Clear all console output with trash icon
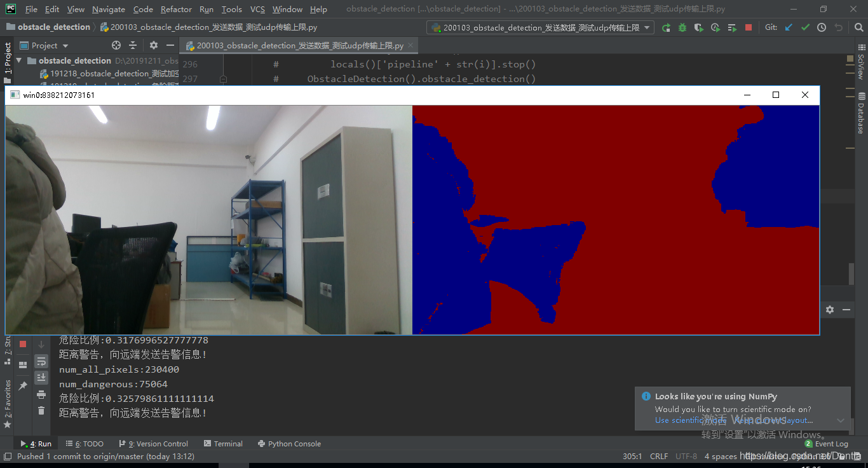The width and height of the screenshot is (868, 468). (41, 411)
